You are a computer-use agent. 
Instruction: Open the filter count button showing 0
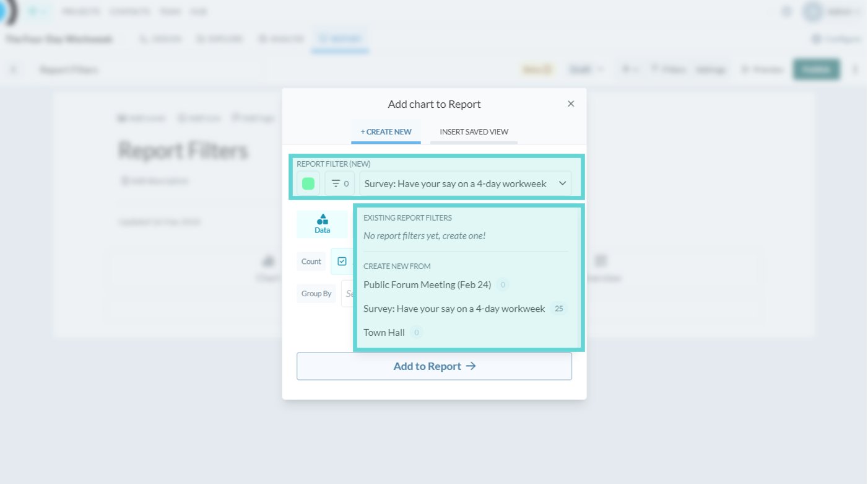click(x=340, y=183)
